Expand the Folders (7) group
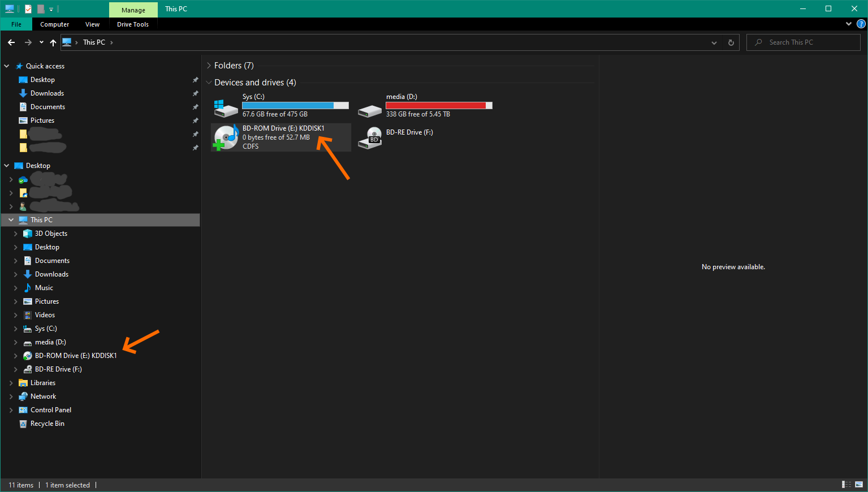This screenshot has width=868, height=492. (x=209, y=66)
